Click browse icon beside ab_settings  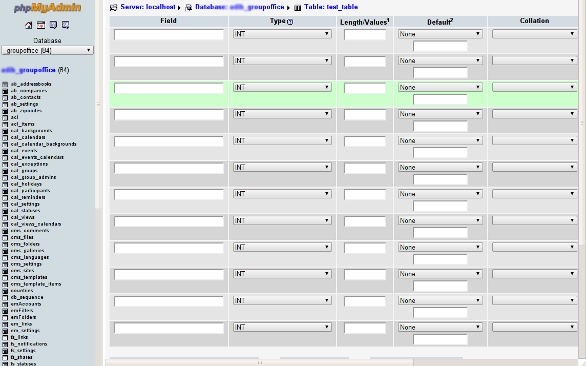(5, 104)
